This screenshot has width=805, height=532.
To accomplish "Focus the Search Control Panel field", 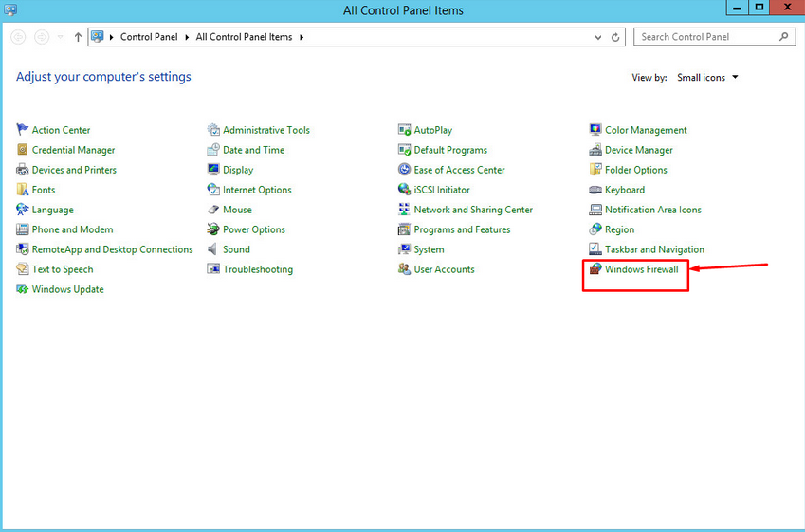I will pyautogui.click(x=706, y=37).
